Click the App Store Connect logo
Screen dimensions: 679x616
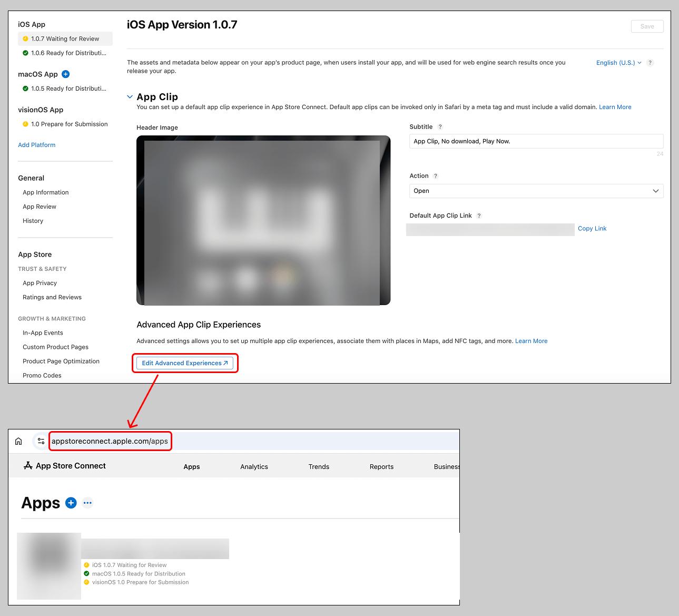tap(65, 466)
